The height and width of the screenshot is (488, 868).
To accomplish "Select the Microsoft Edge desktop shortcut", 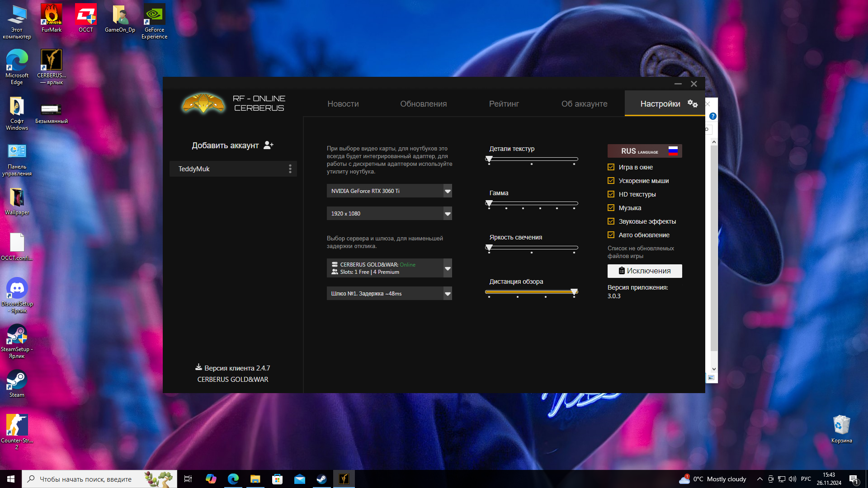I will 17,67.
